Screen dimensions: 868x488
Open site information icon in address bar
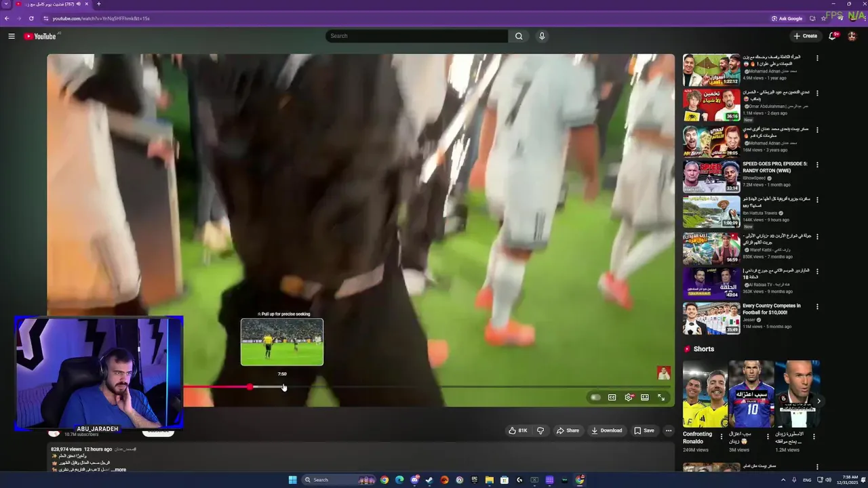pos(45,18)
